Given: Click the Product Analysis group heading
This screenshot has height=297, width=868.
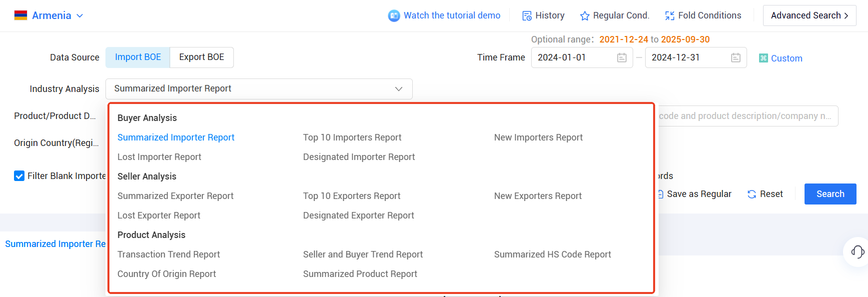Looking at the screenshot, I should pyautogui.click(x=151, y=235).
